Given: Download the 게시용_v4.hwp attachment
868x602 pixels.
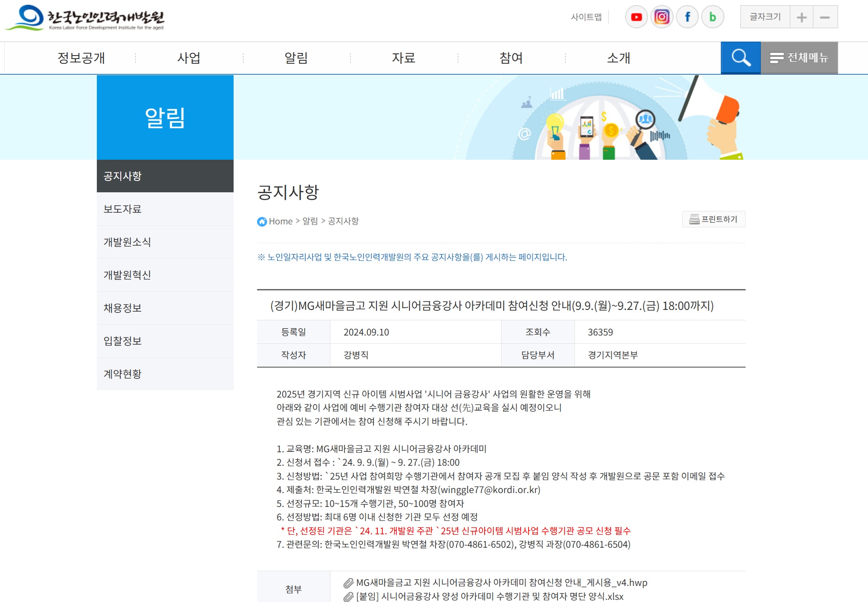Looking at the screenshot, I should point(501,582).
